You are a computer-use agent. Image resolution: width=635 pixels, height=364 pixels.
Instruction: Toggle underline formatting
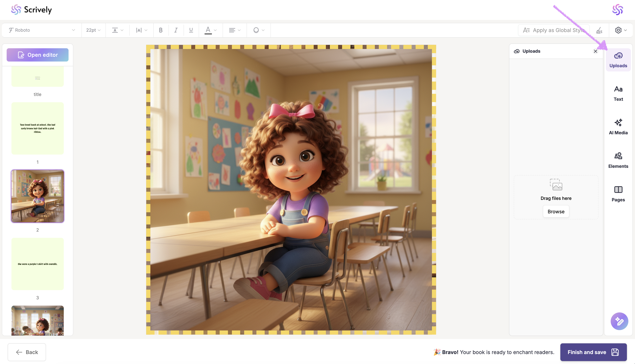[191, 30]
